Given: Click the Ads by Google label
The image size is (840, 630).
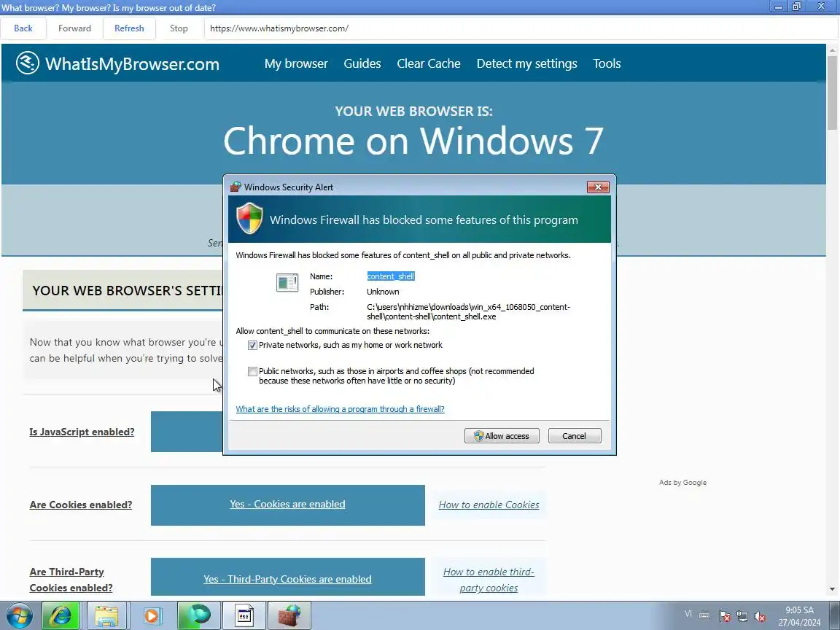Looking at the screenshot, I should point(682,482).
